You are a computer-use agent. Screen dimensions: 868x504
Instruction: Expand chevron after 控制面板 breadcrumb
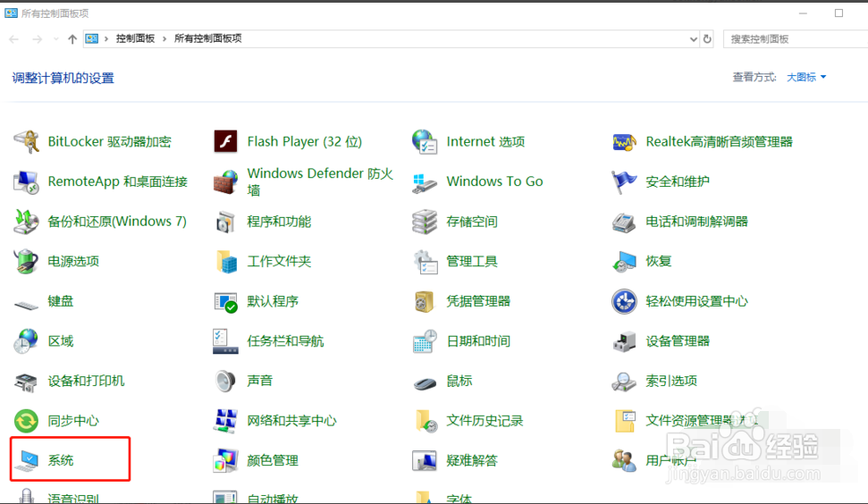pos(164,38)
